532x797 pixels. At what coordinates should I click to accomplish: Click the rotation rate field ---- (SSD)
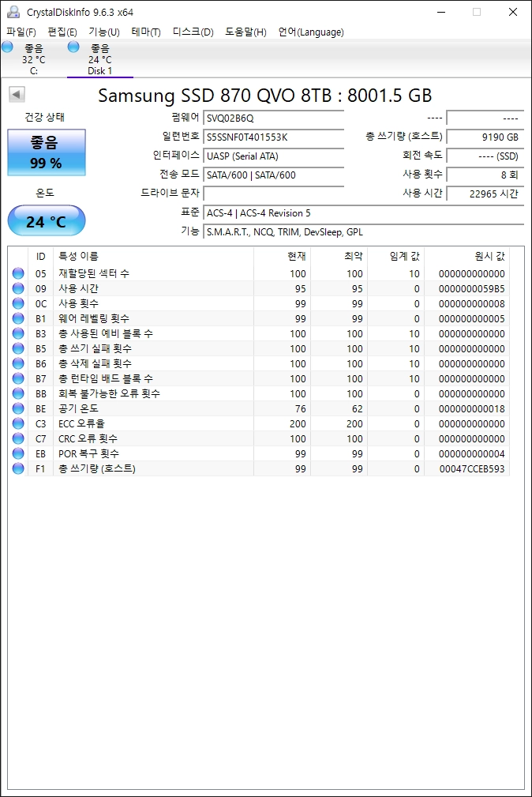[485, 156]
